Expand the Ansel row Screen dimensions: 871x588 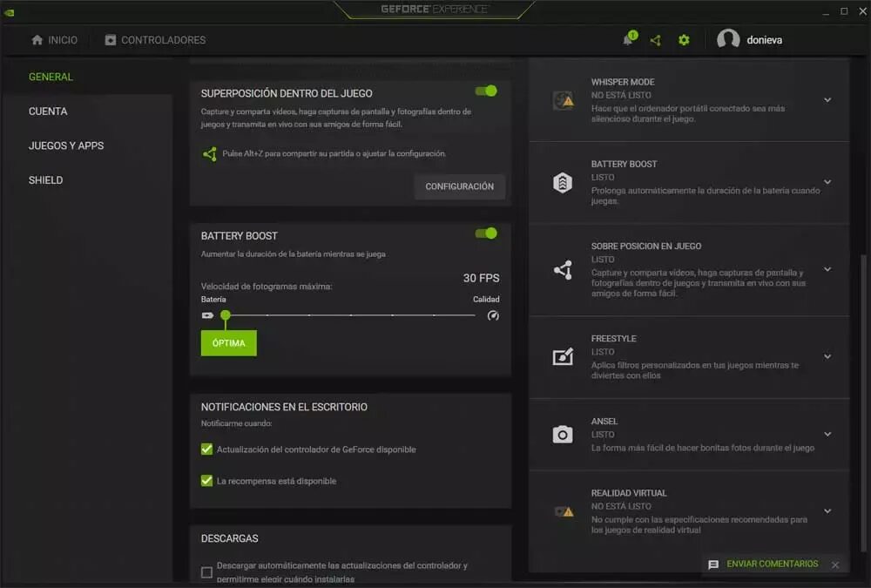[x=827, y=434]
